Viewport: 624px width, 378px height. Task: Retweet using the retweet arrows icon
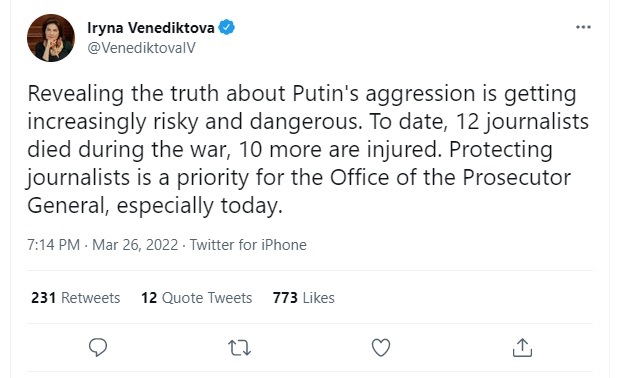(x=240, y=348)
